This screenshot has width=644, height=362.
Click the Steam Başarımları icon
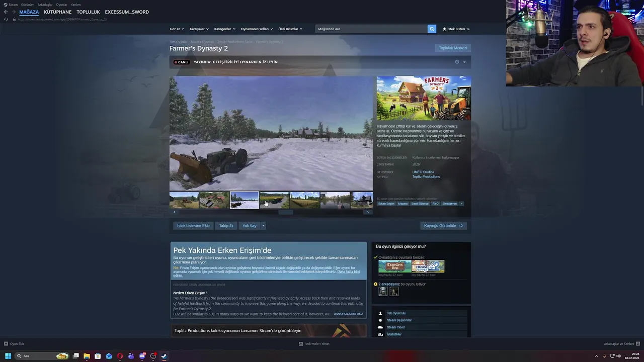pyautogui.click(x=380, y=320)
